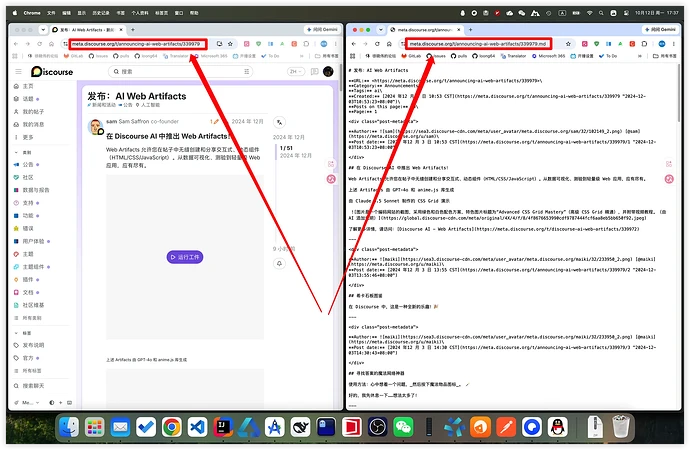Open Chrome from the Dock
Screen dimensions: 690x450
[172, 427]
